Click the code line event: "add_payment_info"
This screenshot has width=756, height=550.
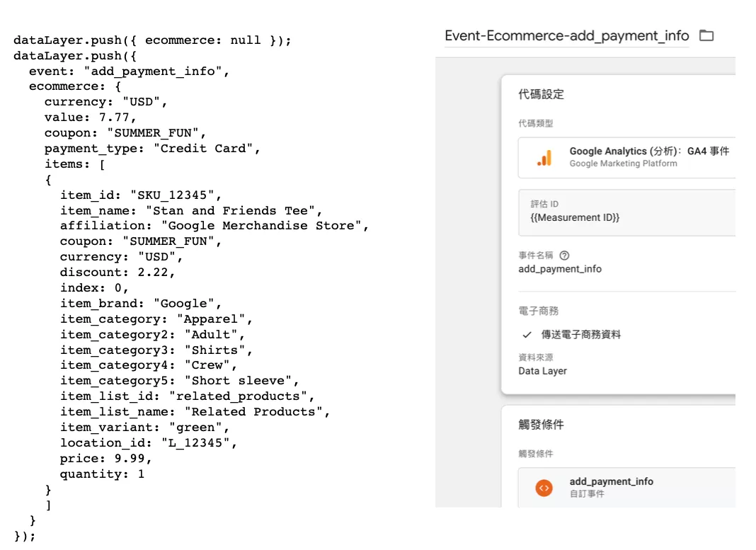[x=130, y=71]
